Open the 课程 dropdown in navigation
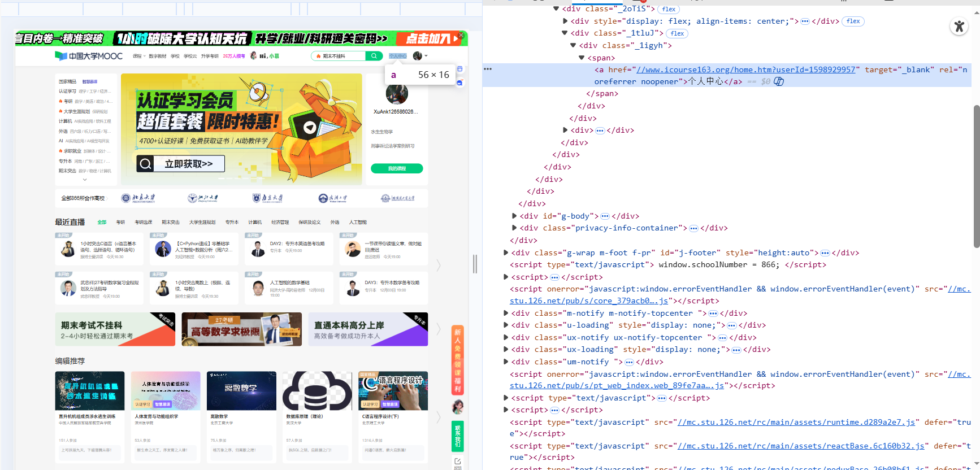 coord(139,56)
